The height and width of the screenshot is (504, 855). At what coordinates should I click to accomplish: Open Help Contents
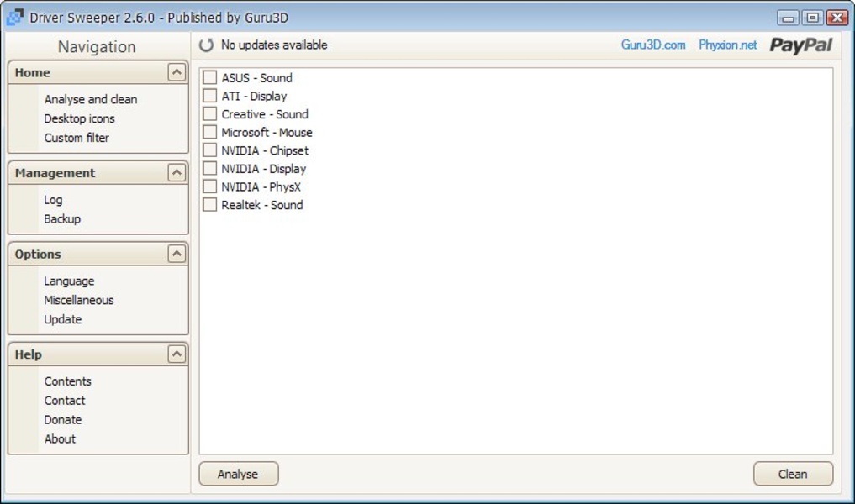click(67, 381)
